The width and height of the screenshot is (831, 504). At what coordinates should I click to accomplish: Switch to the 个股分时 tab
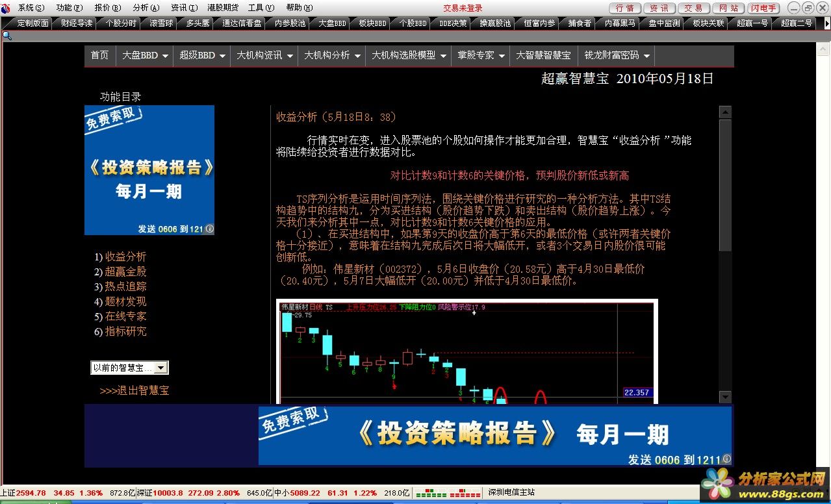(x=121, y=23)
